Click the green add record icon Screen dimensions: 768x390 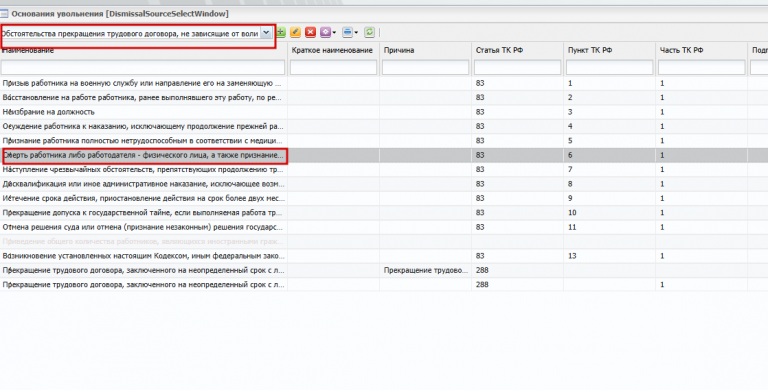click(x=281, y=32)
